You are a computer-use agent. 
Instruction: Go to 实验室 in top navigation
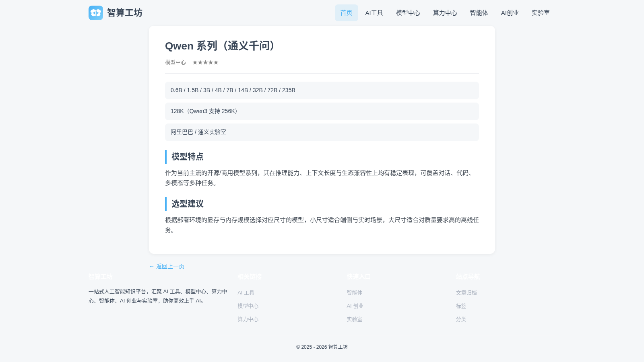541,13
